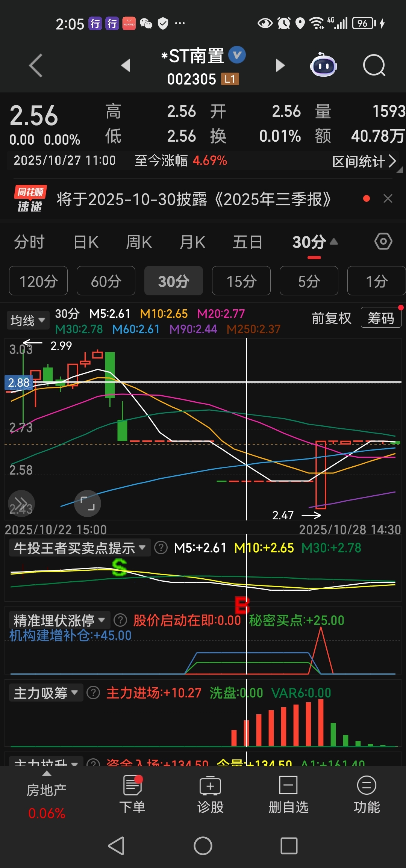The width and height of the screenshot is (406, 868).
Task: Tap the red B buy signal marker
Action: point(242,605)
